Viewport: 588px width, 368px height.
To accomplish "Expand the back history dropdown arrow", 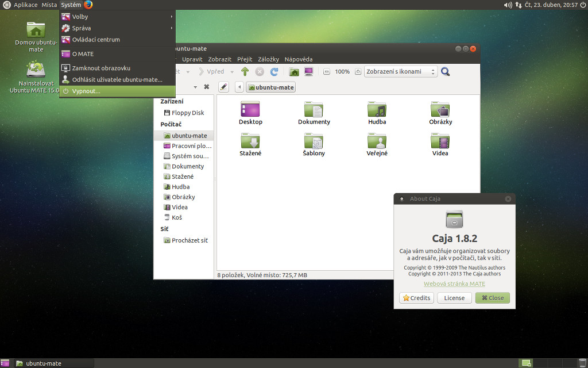I will pos(188,72).
